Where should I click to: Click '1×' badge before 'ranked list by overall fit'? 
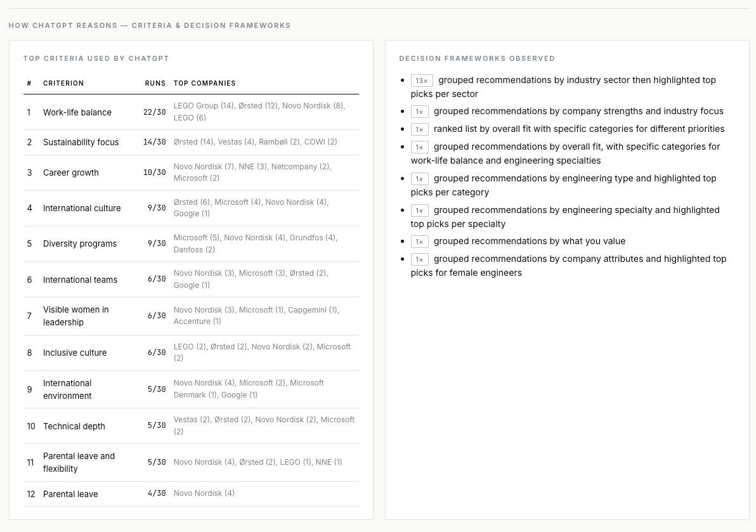coord(419,129)
